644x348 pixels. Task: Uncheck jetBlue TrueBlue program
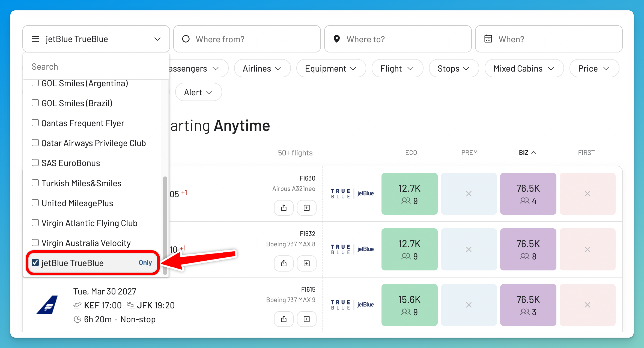point(35,263)
